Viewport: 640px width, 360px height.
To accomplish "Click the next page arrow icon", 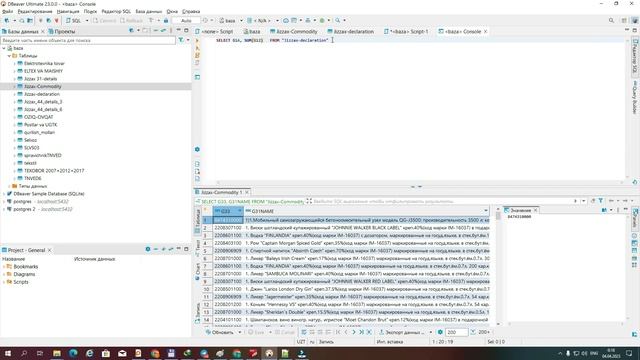I will point(353,332).
